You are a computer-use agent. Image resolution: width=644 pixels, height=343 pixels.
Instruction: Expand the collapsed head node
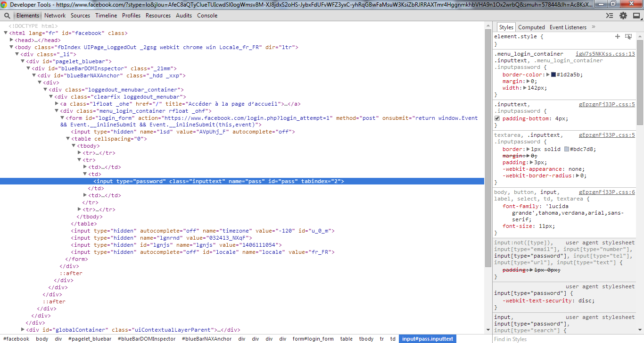12,40
